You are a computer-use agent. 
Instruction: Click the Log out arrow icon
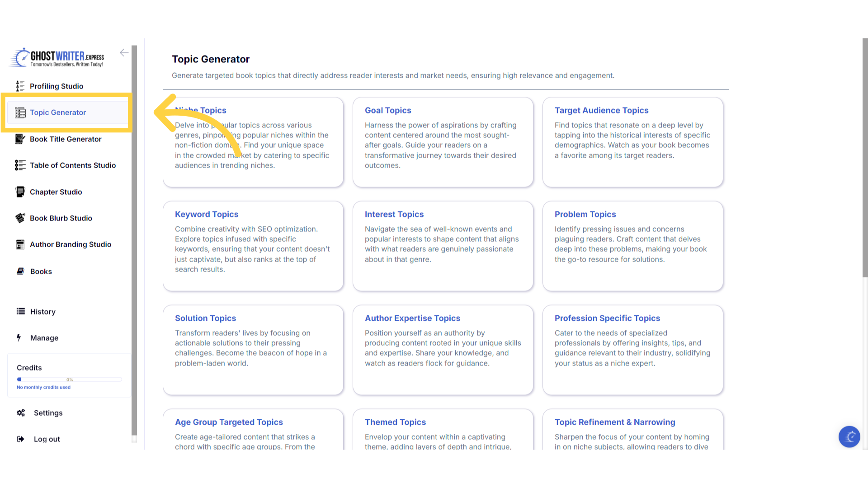click(20, 439)
